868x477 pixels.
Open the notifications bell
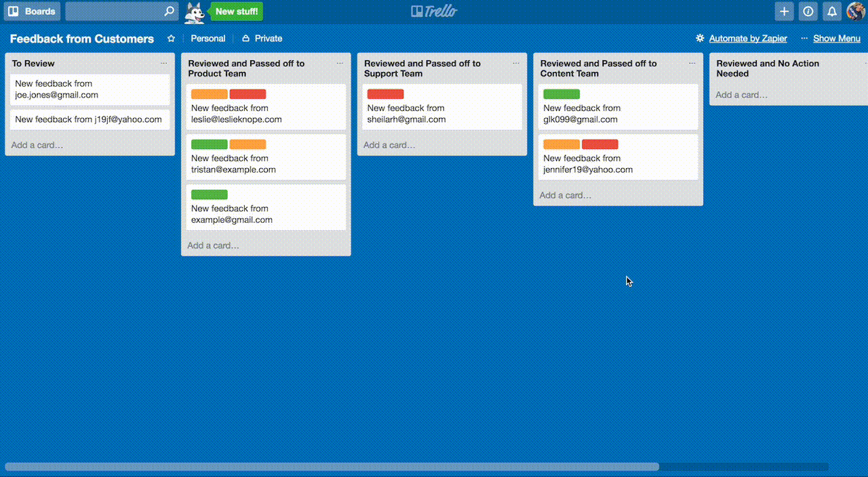click(831, 12)
